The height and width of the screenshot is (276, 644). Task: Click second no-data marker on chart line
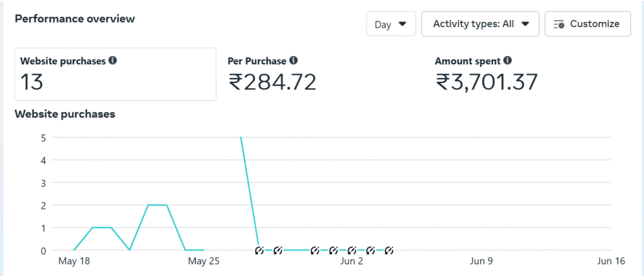[278, 250]
